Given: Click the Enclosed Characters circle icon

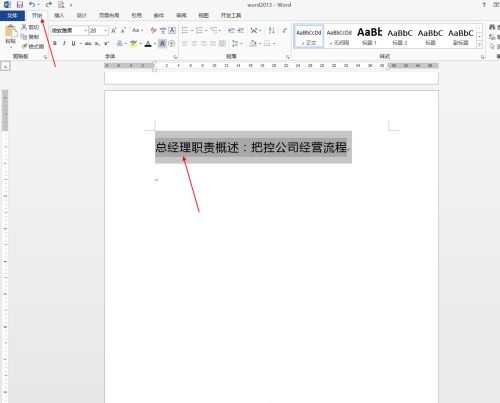Looking at the screenshot, I should click(x=172, y=43).
